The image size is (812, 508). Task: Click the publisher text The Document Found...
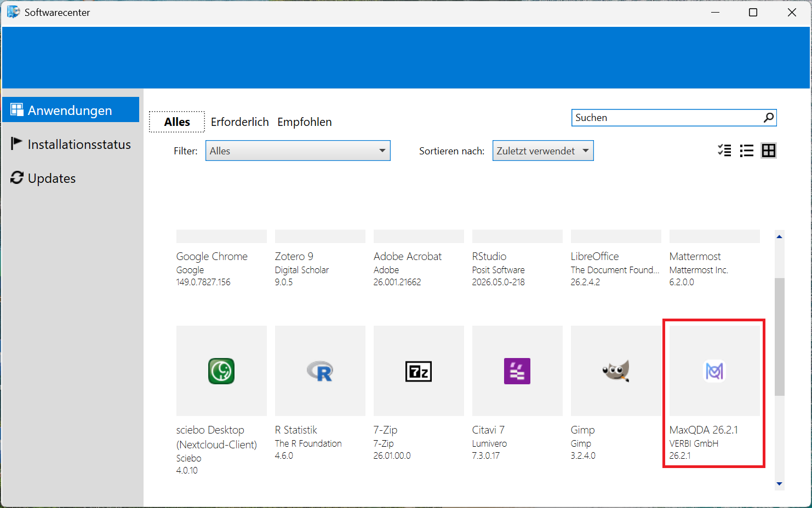(615, 270)
